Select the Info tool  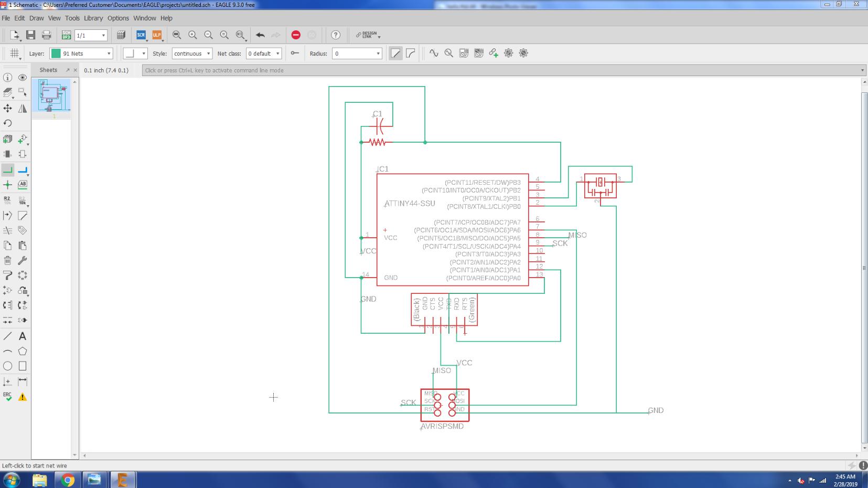7,78
